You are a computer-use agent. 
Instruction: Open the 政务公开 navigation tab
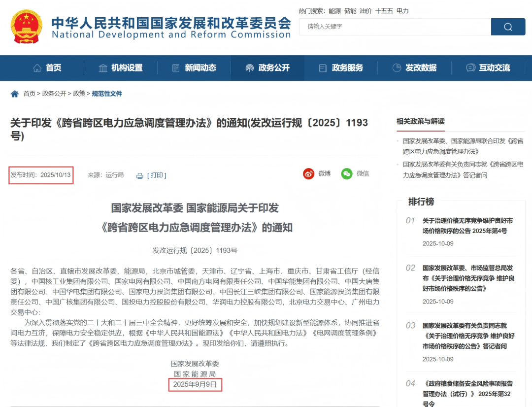[267, 68]
